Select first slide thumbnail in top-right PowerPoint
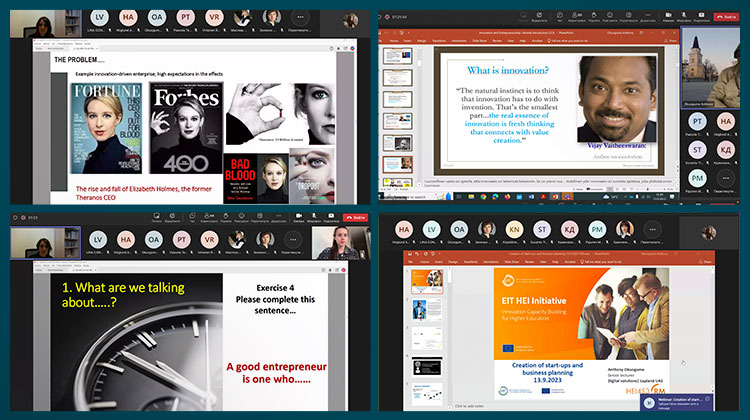Image resolution: width=750 pixels, height=420 pixels. [397, 56]
